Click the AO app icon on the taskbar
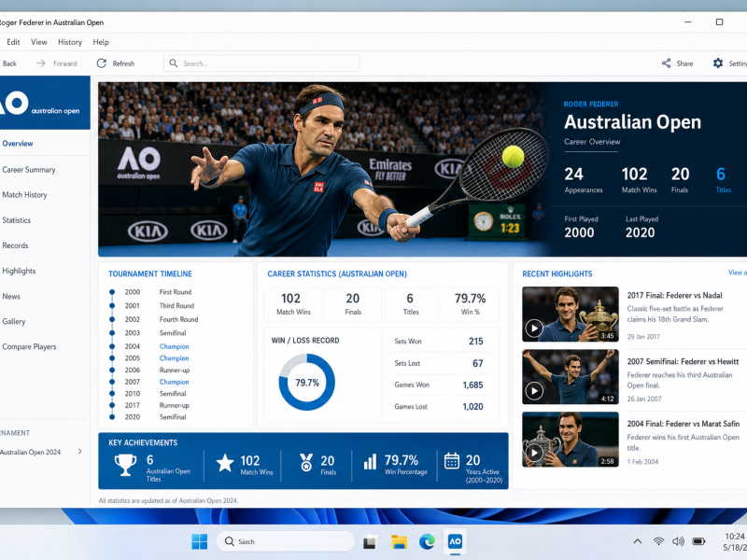 click(455, 541)
